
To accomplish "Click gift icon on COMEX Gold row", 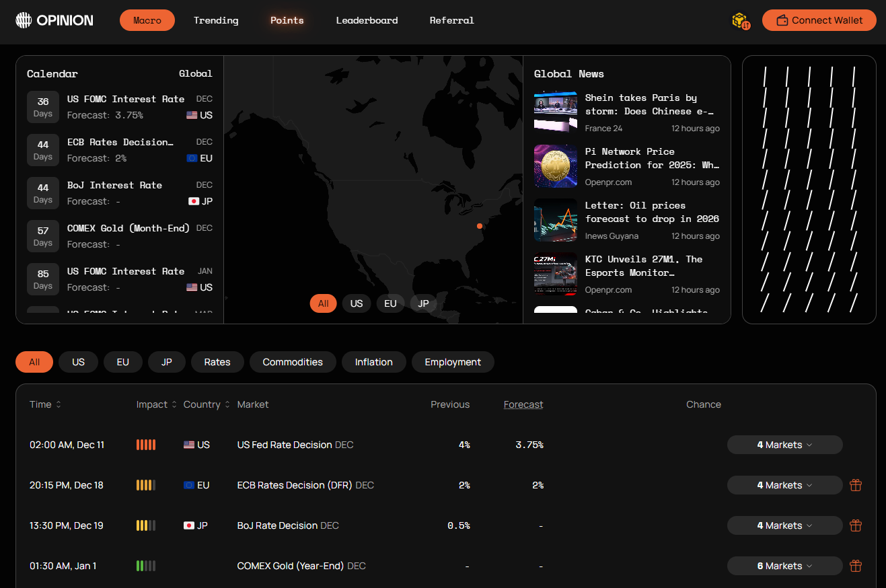I will click(855, 566).
